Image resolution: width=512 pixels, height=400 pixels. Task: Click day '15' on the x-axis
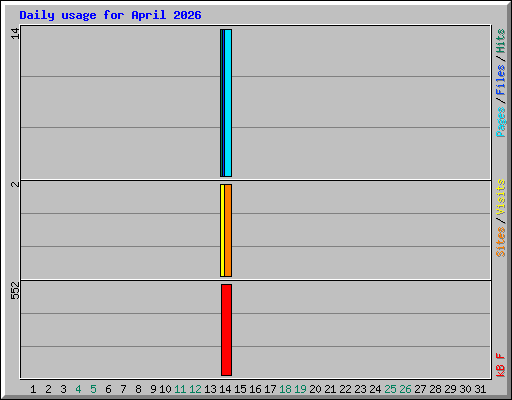tap(240, 389)
